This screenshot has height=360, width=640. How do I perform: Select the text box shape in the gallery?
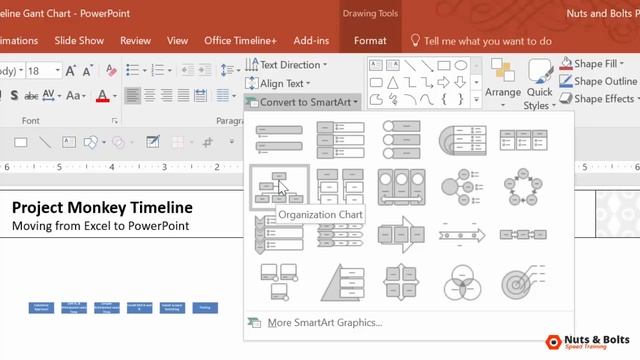click(x=376, y=65)
